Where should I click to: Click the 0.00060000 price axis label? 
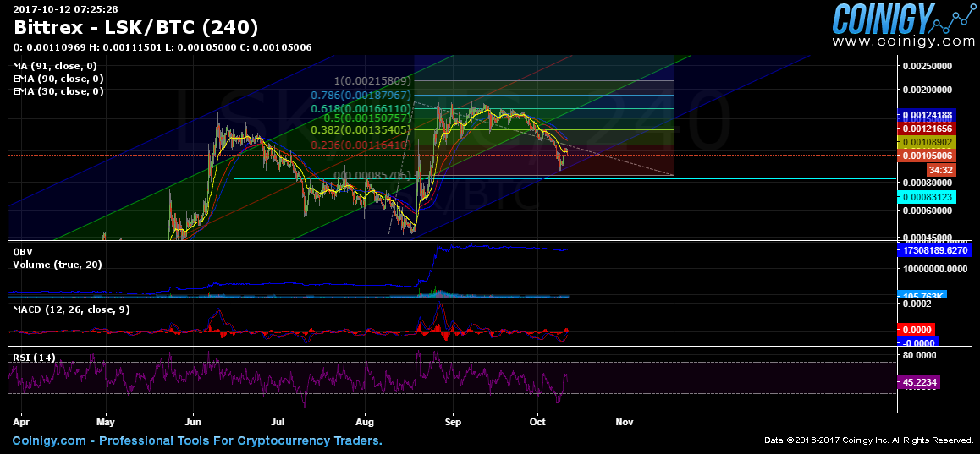926,211
